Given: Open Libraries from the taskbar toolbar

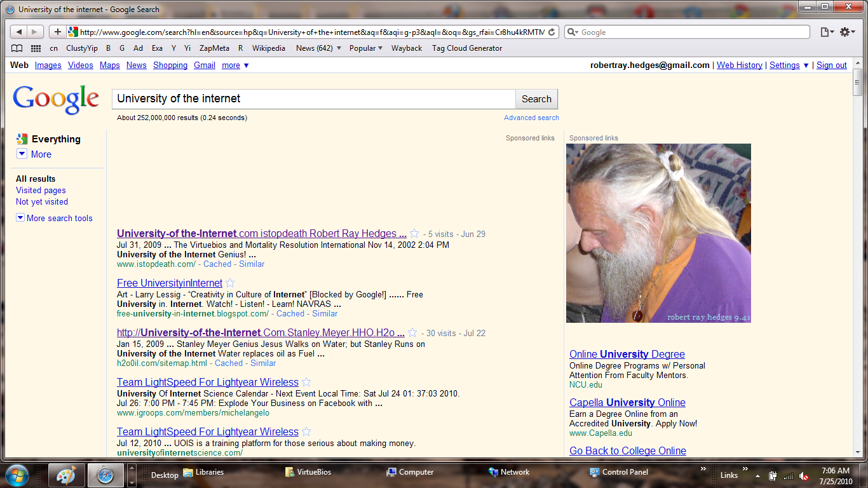Looking at the screenshot, I should [x=203, y=472].
